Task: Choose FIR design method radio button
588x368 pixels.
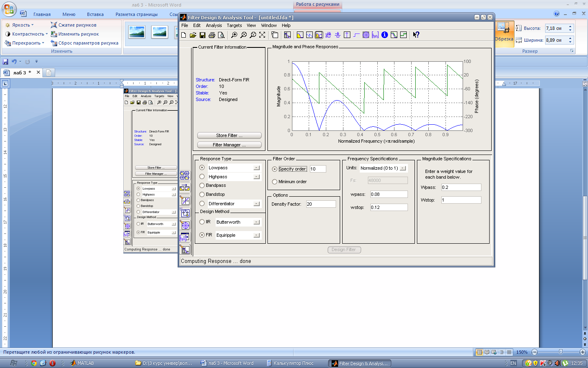Action: pyautogui.click(x=202, y=235)
